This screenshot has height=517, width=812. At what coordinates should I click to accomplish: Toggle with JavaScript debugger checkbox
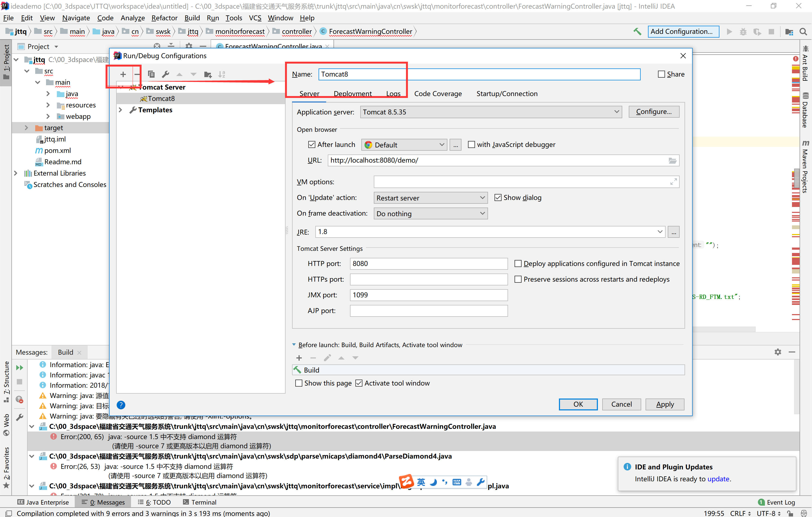click(472, 144)
